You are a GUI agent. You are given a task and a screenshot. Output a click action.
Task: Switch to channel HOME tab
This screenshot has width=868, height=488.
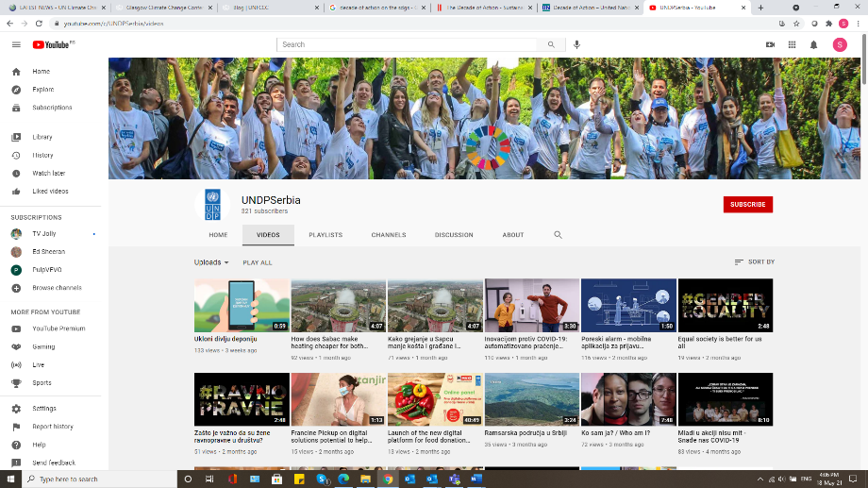coord(218,235)
